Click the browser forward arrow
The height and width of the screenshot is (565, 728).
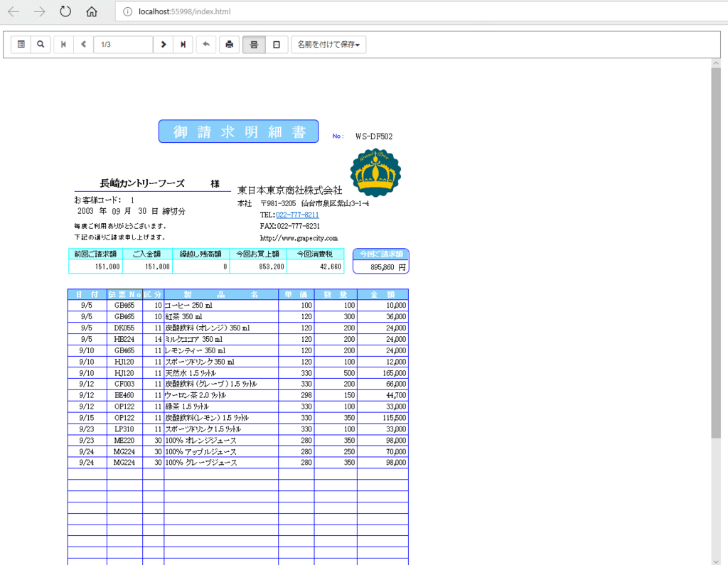40,11
